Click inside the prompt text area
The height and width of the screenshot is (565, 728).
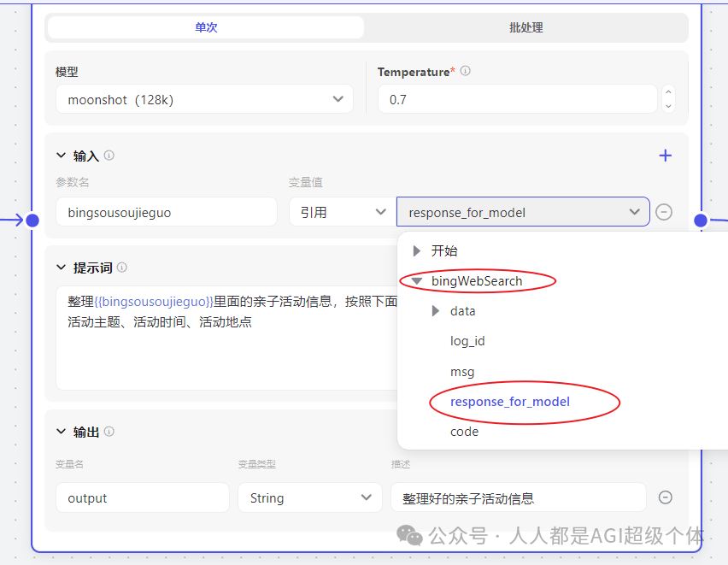coord(226,338)
